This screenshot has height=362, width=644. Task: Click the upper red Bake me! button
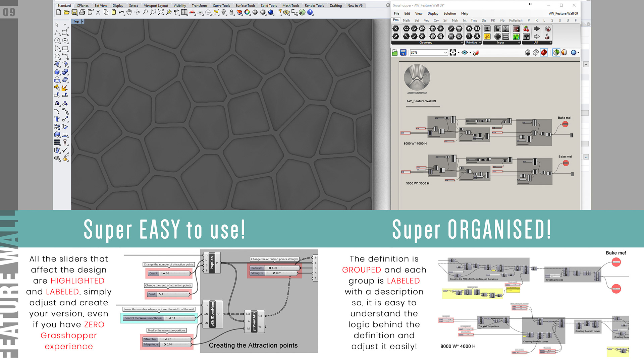(565, 124)
